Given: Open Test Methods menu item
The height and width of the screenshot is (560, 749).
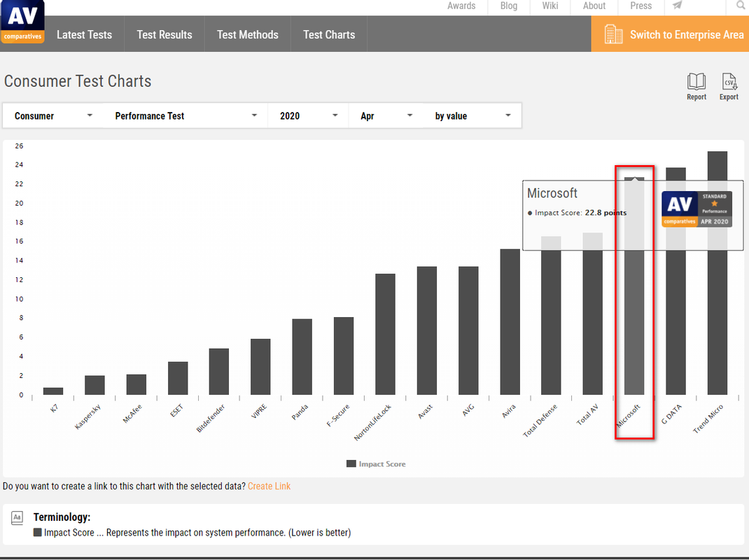Looking at the screenshot, I should coord(247,34).
